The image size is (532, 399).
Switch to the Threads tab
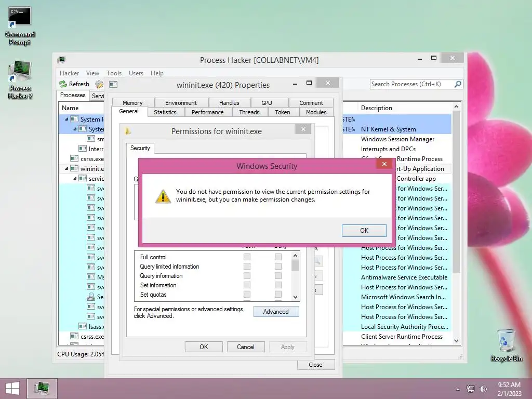pyautogui.click(x=249, y=112)
